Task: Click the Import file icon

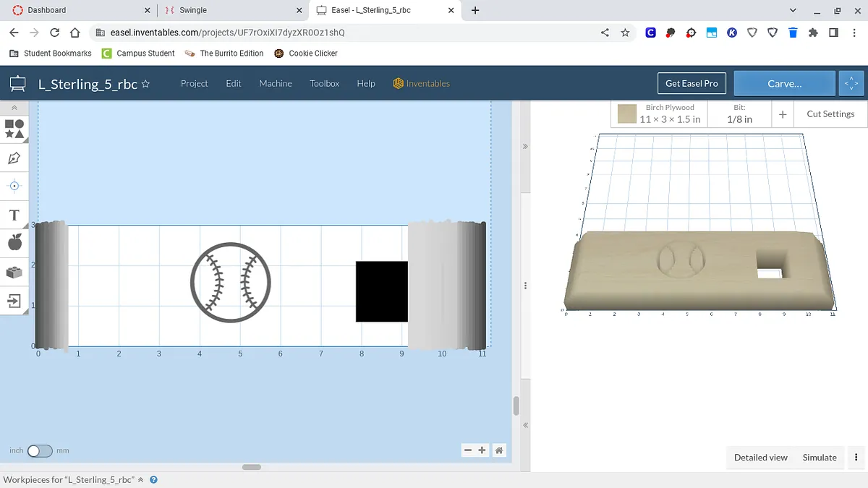Action: point(14,300)
